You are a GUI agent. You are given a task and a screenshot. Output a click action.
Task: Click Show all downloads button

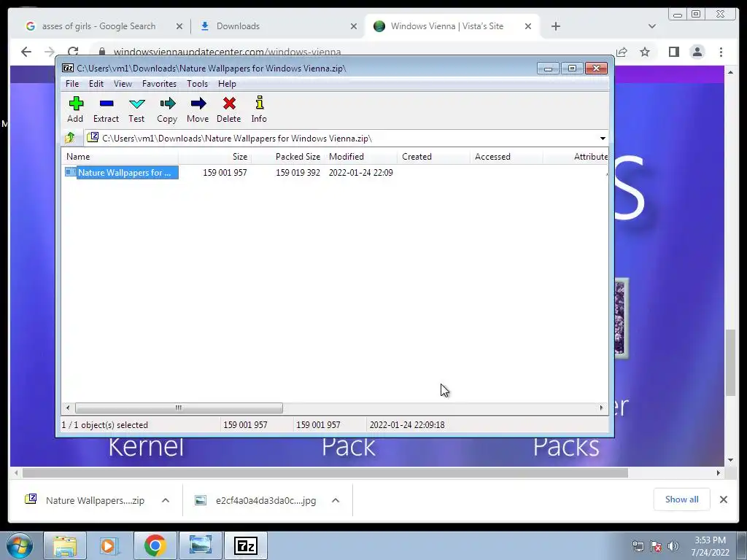[x=682, y=499]
